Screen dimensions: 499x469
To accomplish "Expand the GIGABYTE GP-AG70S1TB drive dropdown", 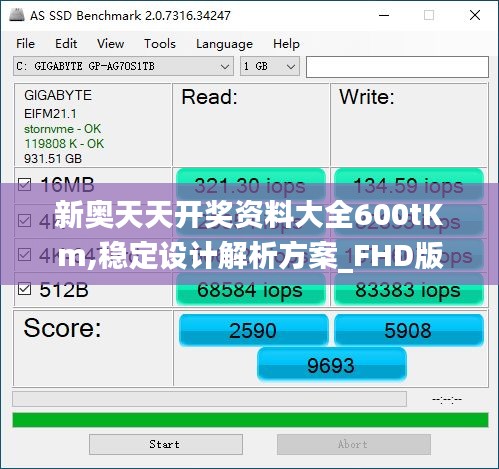I will pos(123,66).
